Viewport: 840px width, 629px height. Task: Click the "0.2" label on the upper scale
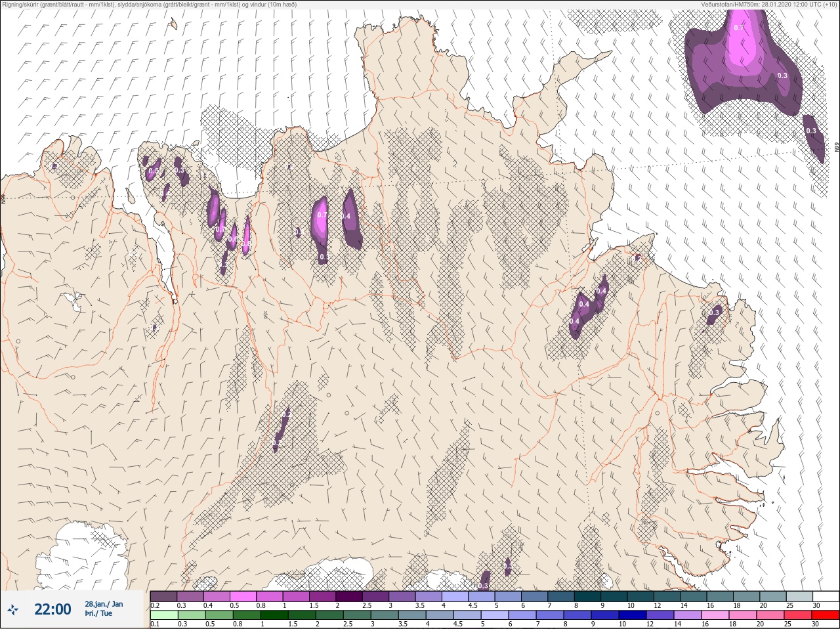[x=155, y=605]
